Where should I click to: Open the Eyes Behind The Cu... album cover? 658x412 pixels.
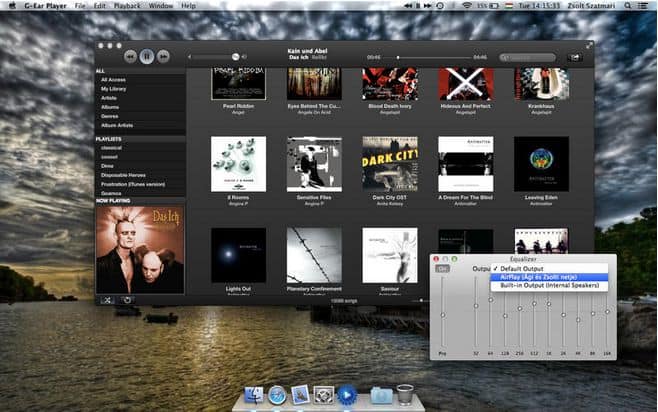(x=314, y=83)
